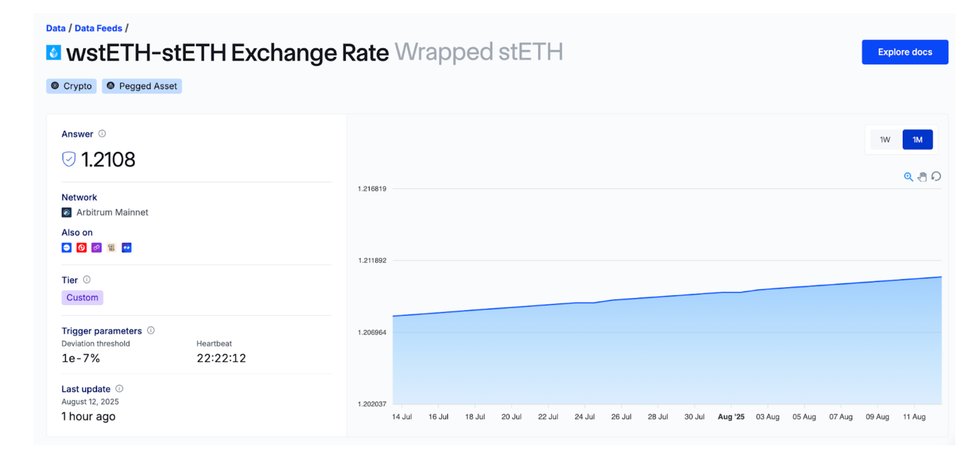Open the beige scroll network icon
Screen dimensions: 980x469
coord(111,248)
